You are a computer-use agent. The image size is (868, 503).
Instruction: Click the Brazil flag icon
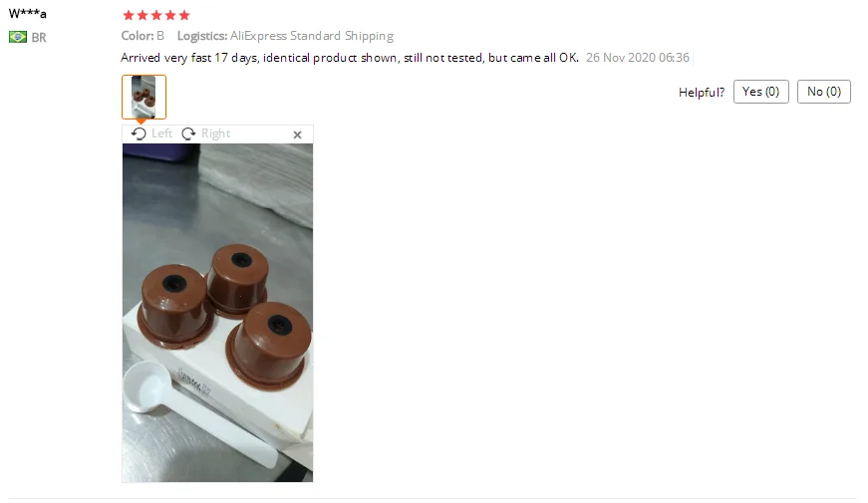18,37
